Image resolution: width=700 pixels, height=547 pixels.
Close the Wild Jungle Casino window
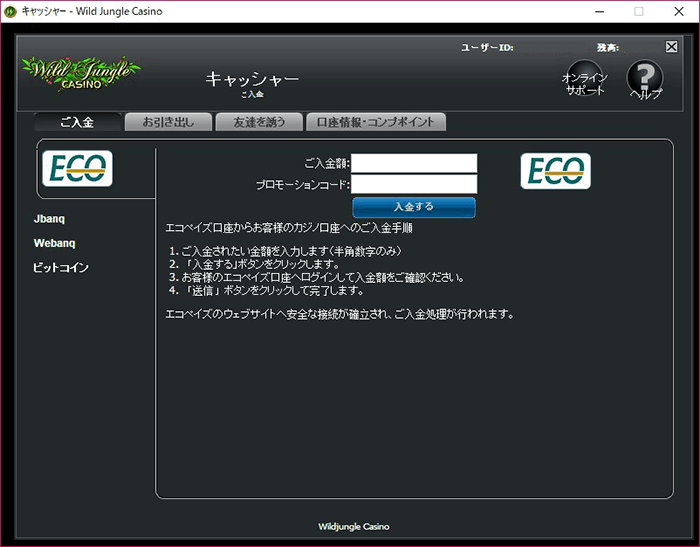click(x=679, y=11)
